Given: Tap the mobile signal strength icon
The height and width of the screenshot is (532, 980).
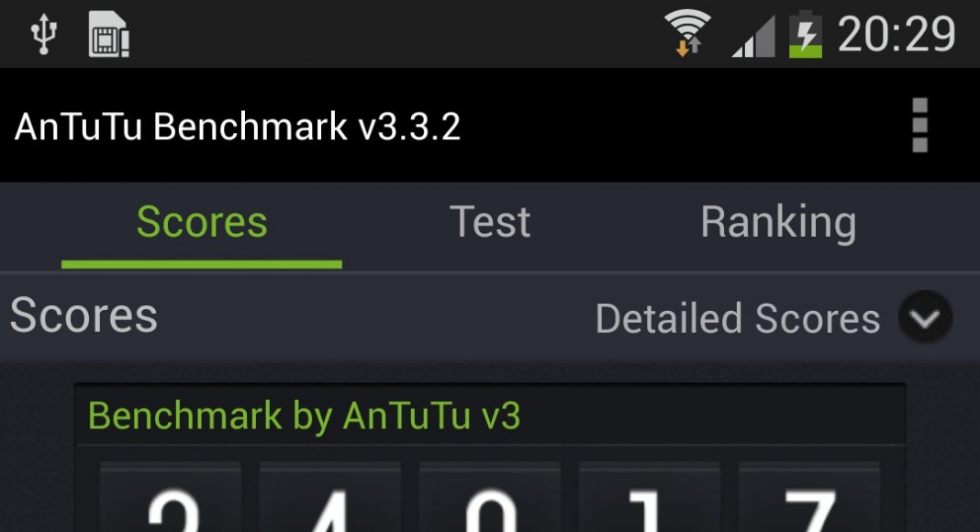Looking at the screenshot, I should coord(753,36).
